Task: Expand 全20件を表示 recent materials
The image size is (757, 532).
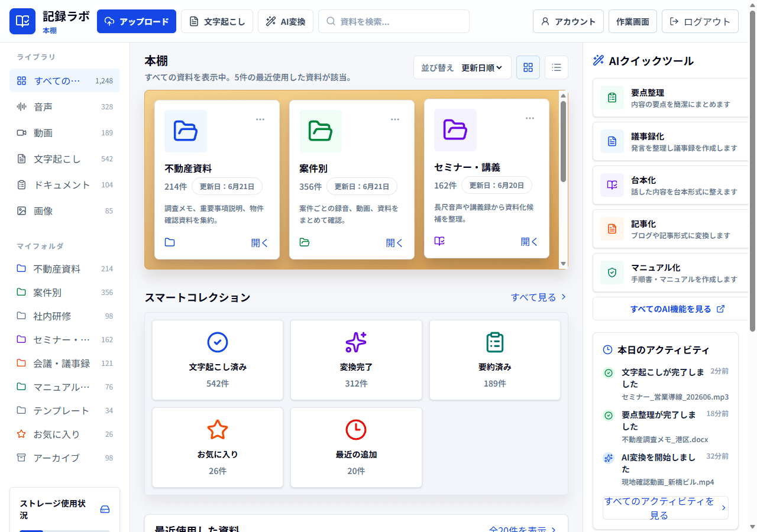Action: click(x=523, y=530)
